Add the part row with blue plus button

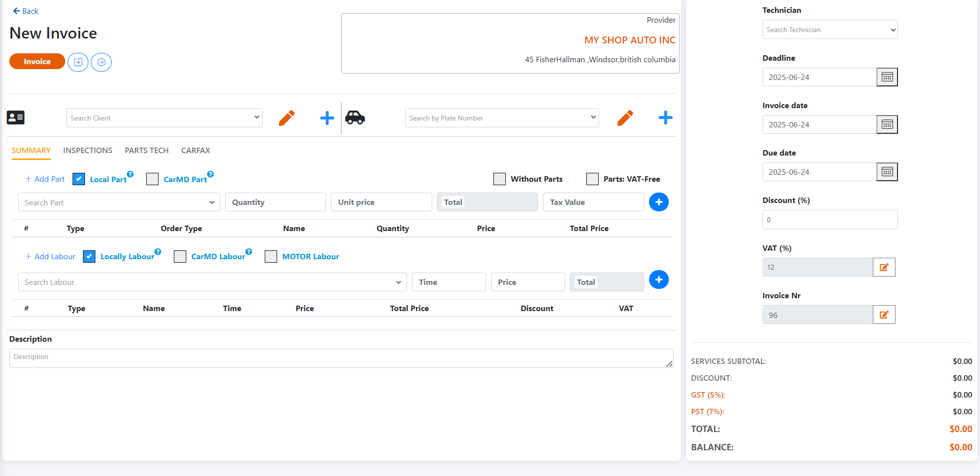(x=658, y=202)
